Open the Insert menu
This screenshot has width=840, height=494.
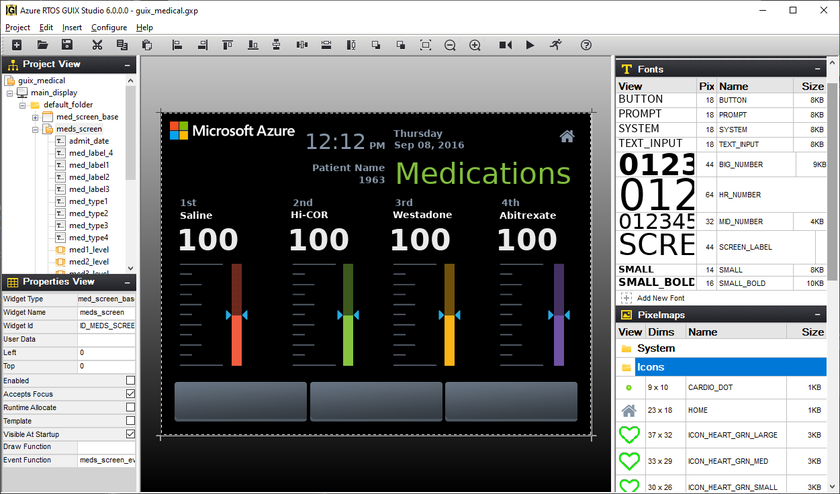coord(72,27)
